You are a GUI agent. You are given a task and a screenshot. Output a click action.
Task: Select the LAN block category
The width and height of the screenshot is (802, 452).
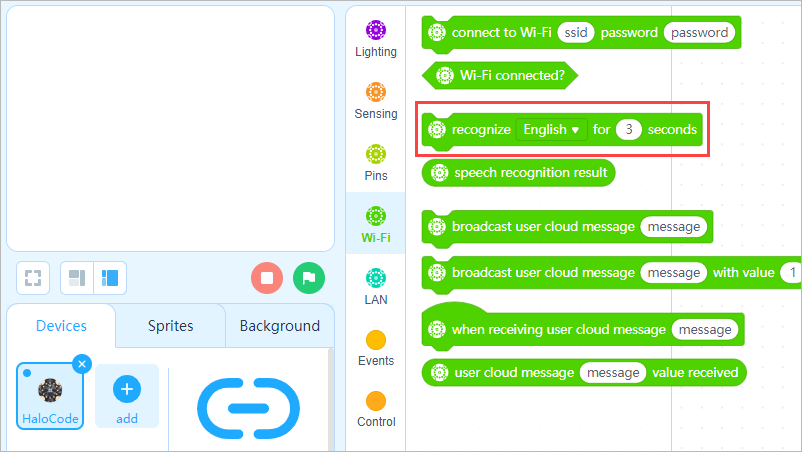tap(375, 286)
